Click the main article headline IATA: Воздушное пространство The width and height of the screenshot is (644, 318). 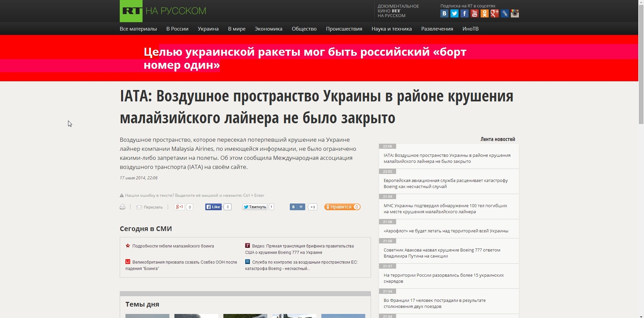click(317, 107)
